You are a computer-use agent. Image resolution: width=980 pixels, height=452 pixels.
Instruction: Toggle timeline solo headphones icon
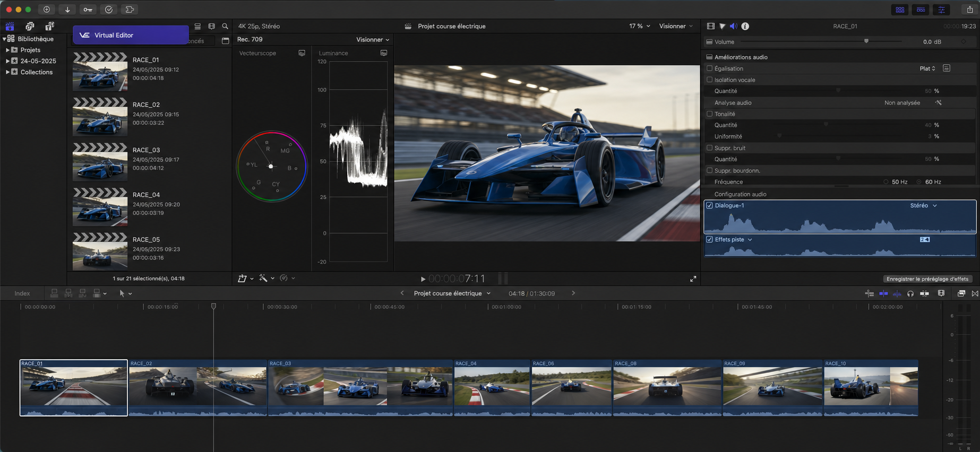(910, 293)
